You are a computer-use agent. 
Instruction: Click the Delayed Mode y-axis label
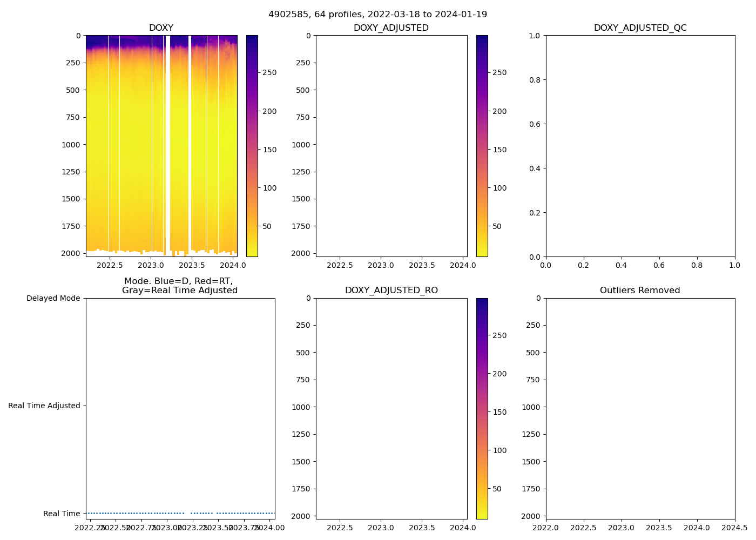click(x=53, y=298)
